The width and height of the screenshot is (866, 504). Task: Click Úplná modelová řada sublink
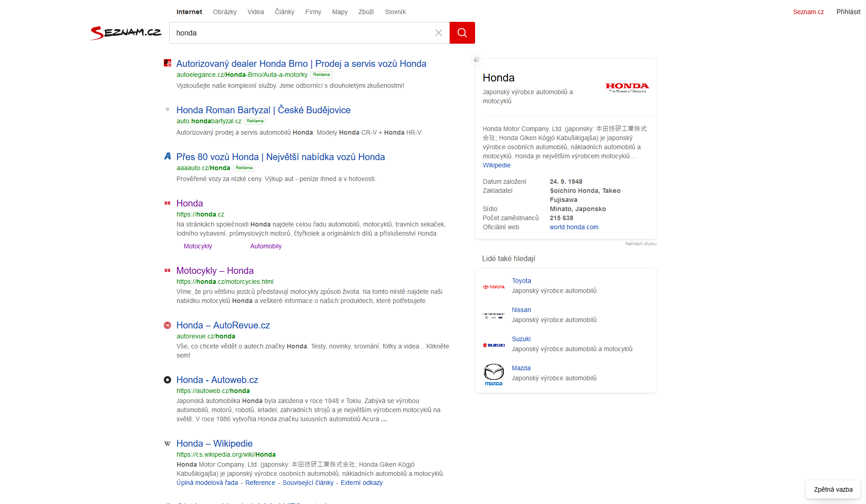[x=207, y=483]
